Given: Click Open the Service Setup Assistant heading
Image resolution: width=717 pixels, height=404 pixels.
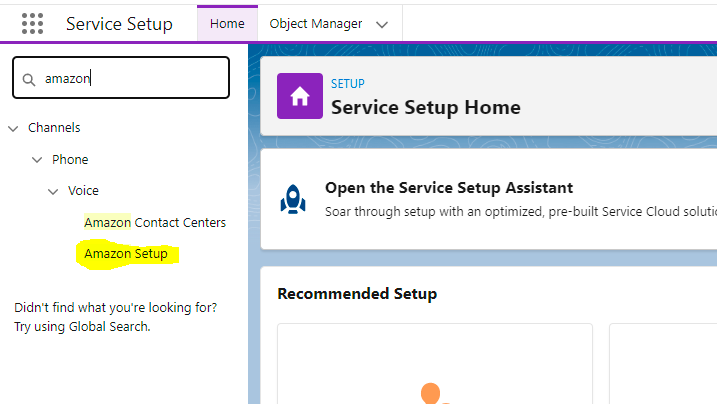Looking at the screenshot, I should [449, 188].
